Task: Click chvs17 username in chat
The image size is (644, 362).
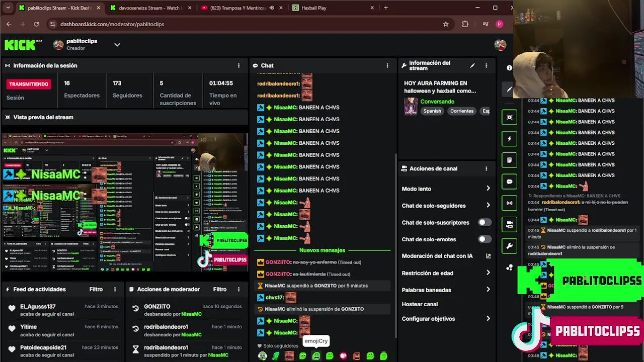Action: [274, 298]
